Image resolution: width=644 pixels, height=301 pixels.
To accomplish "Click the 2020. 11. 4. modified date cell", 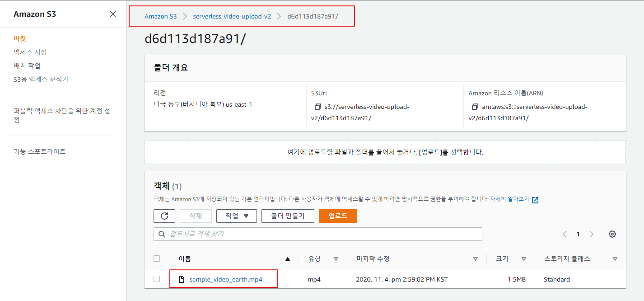I will 402,279.
